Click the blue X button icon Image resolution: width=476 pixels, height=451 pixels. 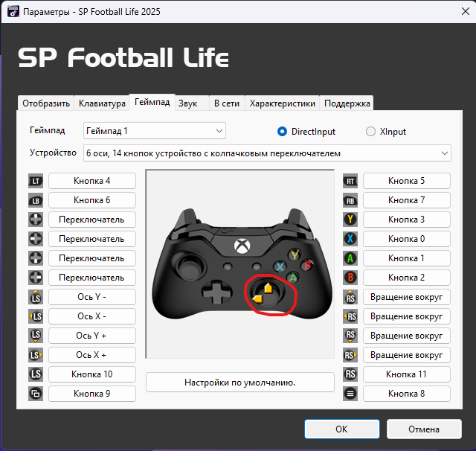[x=350, y=239]
